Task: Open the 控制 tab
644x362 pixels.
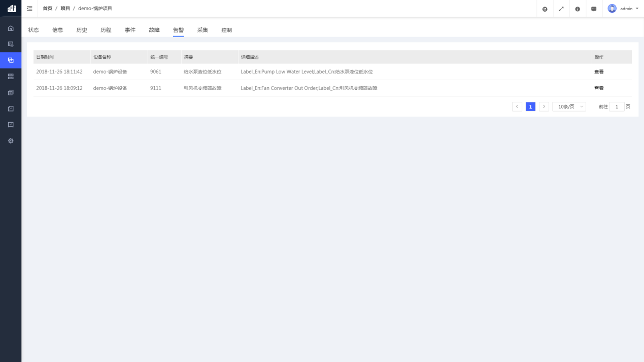Action: pyautogui.click(x=226, y=30)
